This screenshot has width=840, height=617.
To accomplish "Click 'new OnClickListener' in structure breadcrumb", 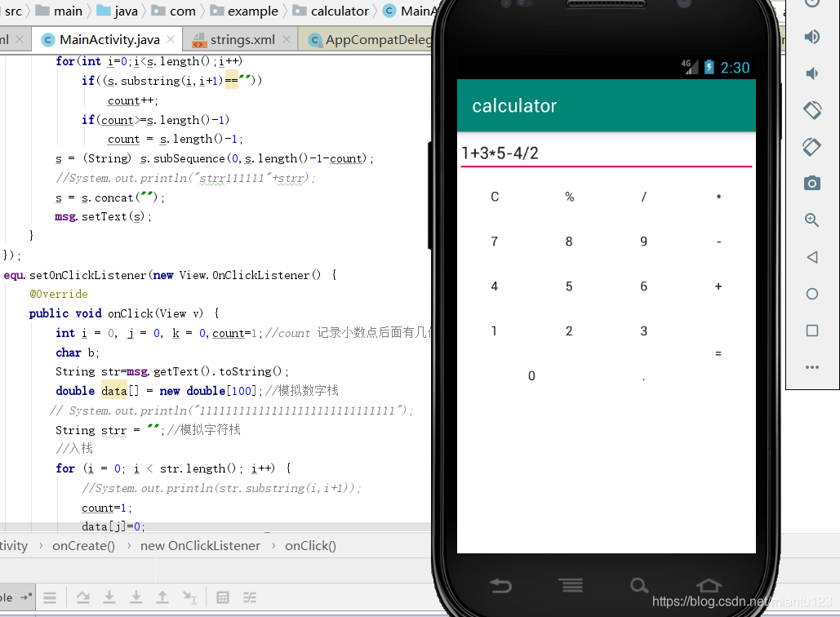I will click(200, 546).
